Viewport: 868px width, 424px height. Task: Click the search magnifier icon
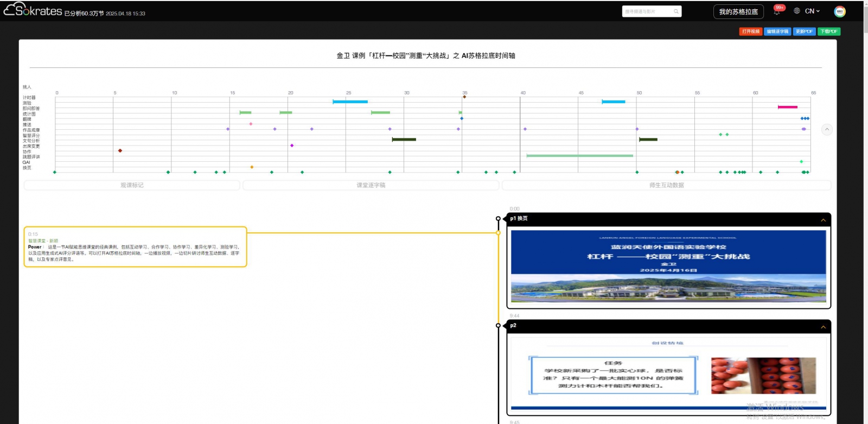pos(676,11)
